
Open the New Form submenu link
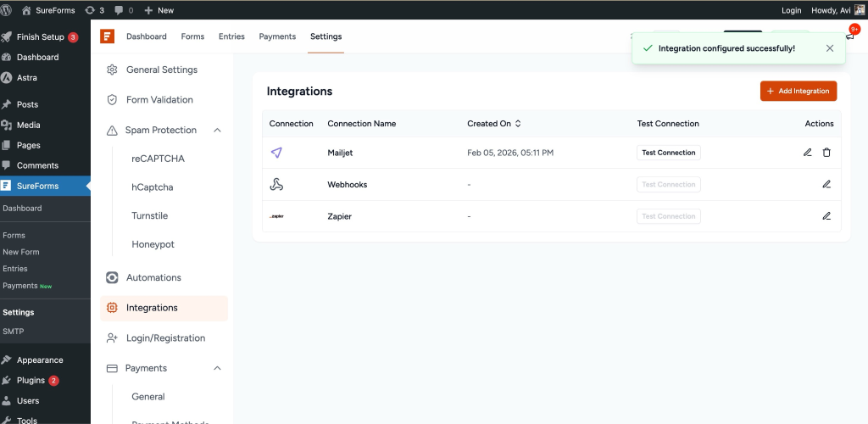pos(20,252)
